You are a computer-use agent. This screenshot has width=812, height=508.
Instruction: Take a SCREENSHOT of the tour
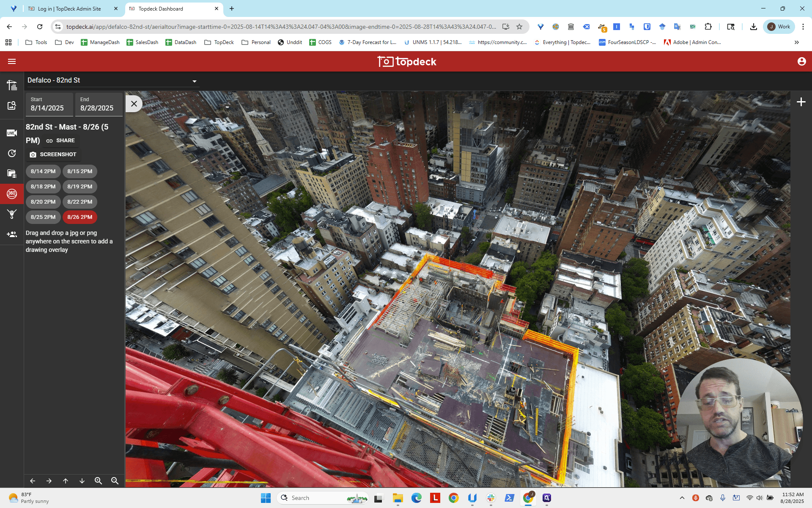pyautogui.click(x=53, y=155)
